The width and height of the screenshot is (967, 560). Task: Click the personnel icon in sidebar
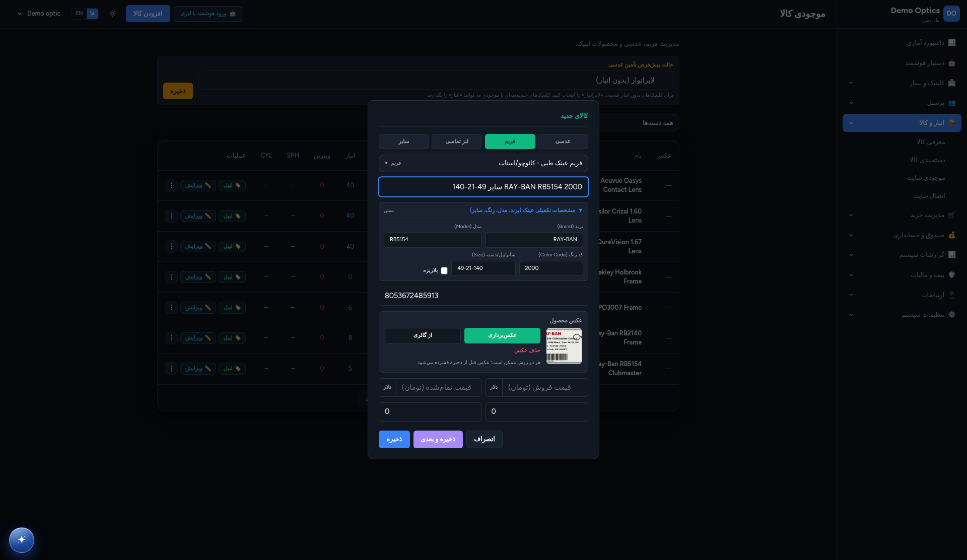pos(952,103)
